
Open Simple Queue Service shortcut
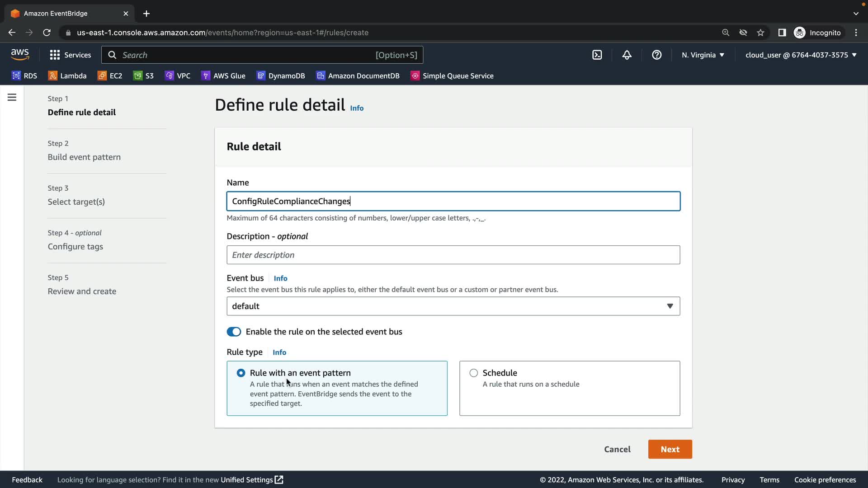point(452,76)
